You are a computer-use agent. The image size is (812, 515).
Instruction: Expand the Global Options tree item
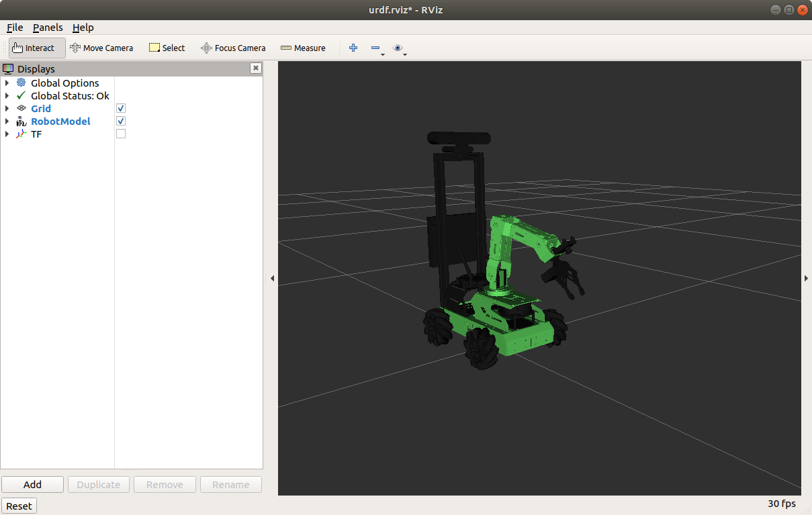point(6,83)
